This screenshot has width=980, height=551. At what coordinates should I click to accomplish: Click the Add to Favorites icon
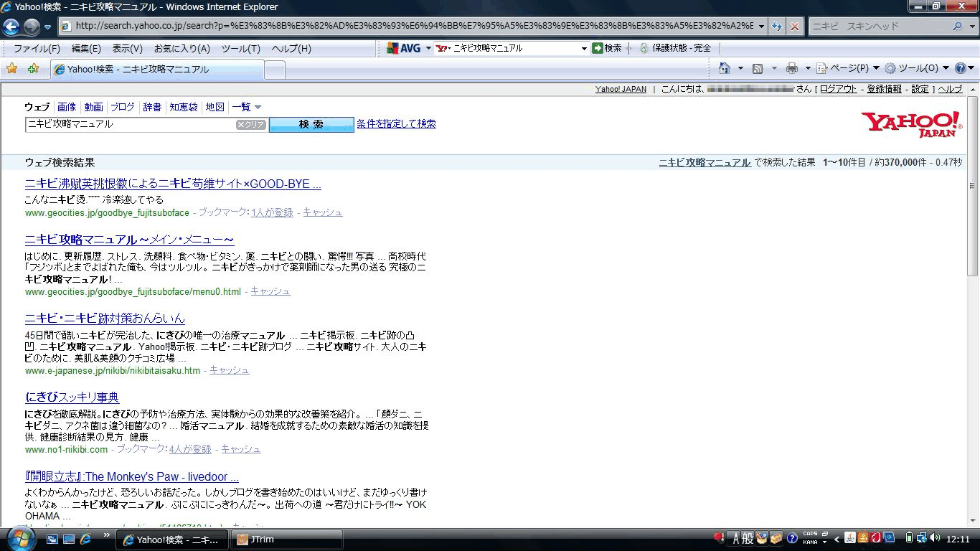33,69
